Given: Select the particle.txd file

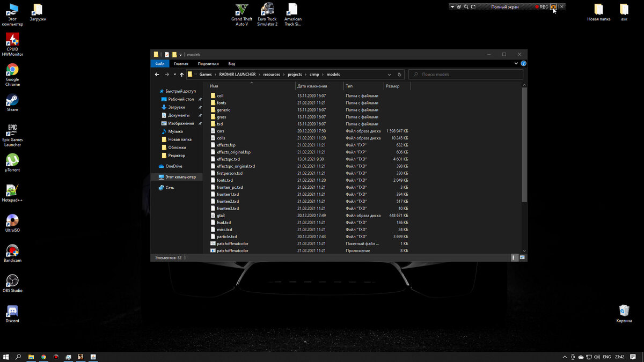Looking at the screenshot, I should click(310, 237).
